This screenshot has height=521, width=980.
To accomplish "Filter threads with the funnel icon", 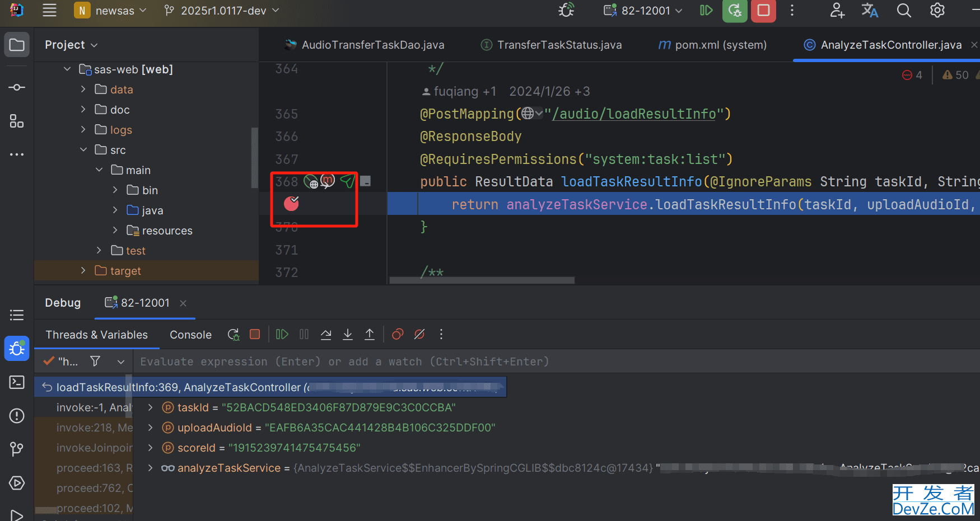I will pos(95,362).
